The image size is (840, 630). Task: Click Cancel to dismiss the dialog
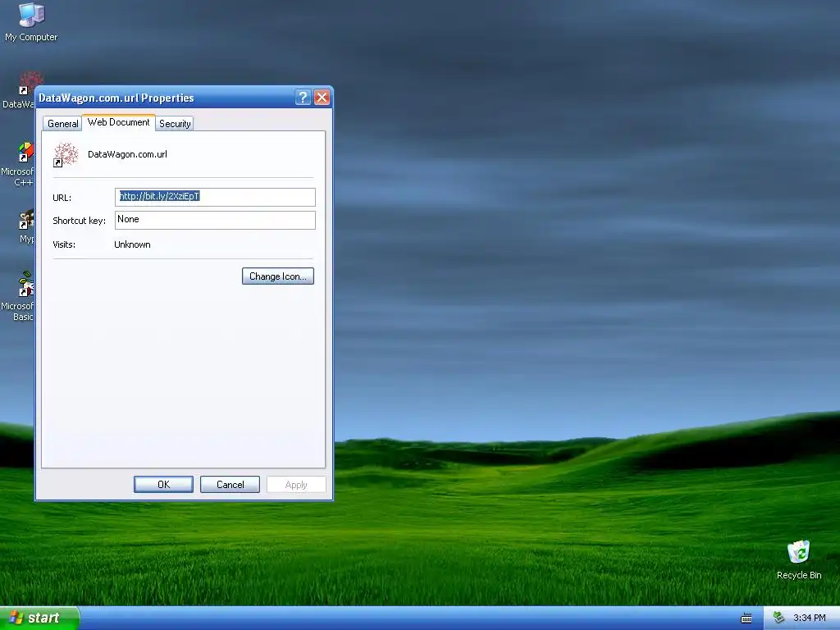point(230,484)
